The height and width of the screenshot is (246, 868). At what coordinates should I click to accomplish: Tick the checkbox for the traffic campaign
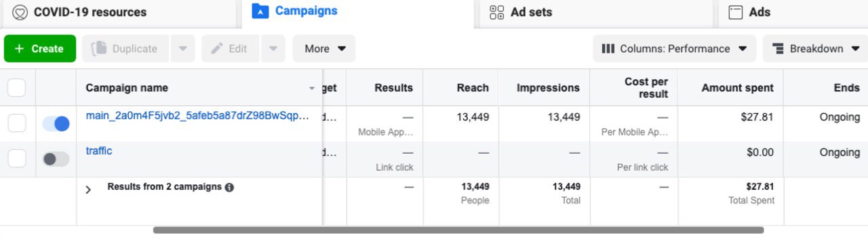tap(17, 159)
